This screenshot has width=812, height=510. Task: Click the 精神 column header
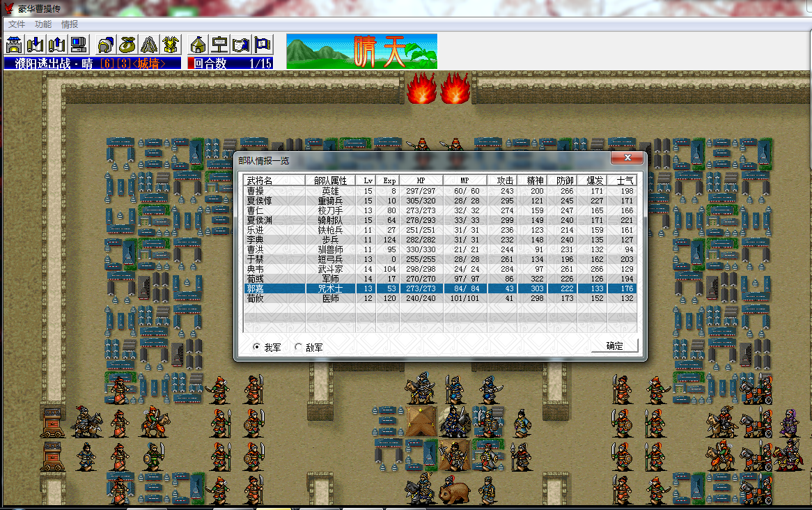pos(532,180)
